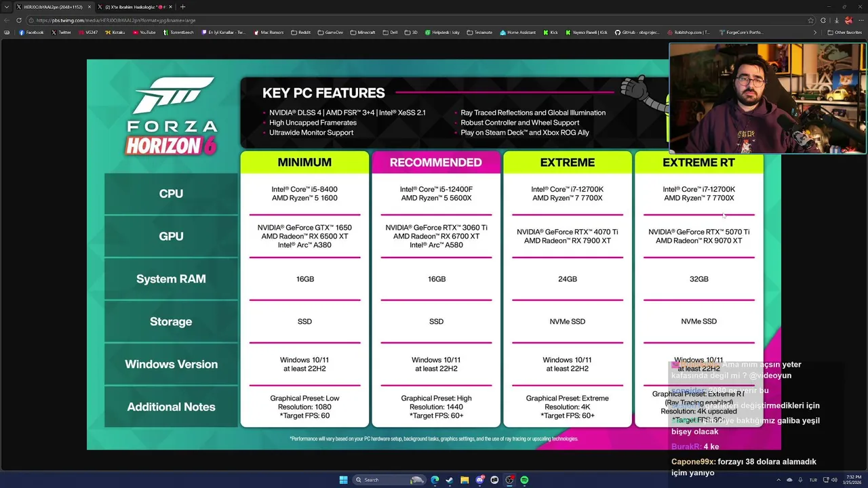Open the Facebook bookmark
Screen dimensions: 868x488
31,32
